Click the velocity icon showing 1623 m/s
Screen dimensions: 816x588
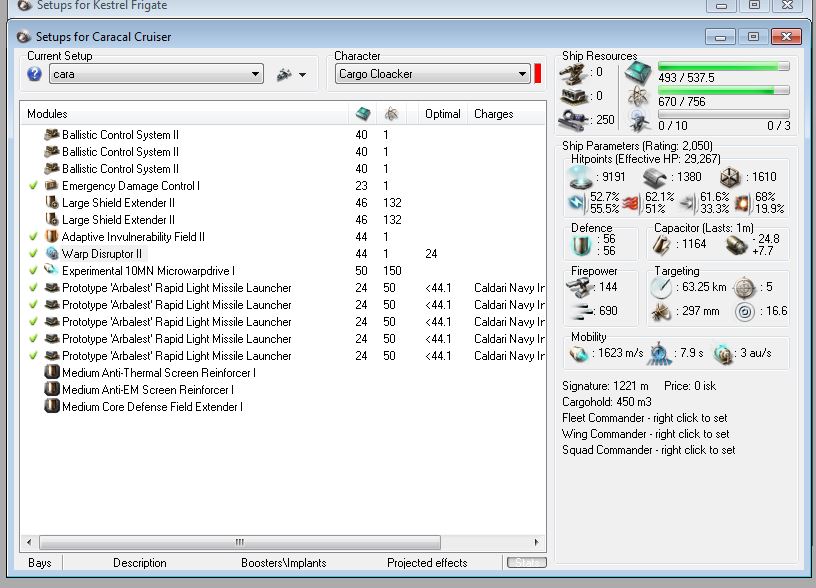coord(578,353)
